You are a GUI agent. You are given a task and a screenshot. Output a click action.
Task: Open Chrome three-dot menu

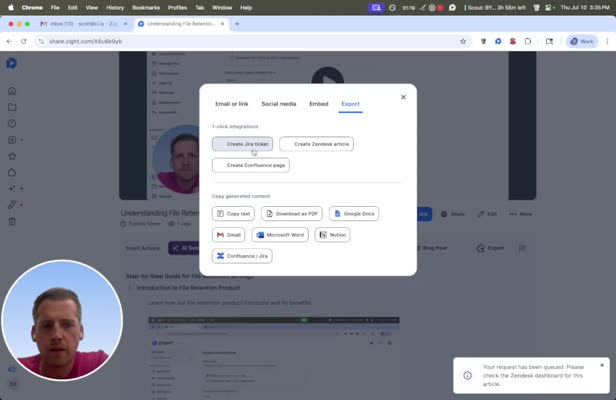point(607,41)
